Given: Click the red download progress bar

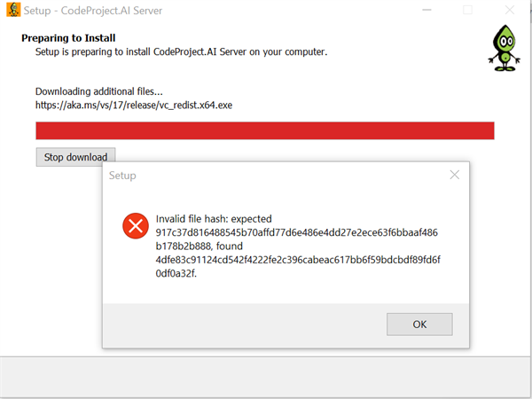Looking at the screenshot, I should pyautogui.click(x=265, y=130).
